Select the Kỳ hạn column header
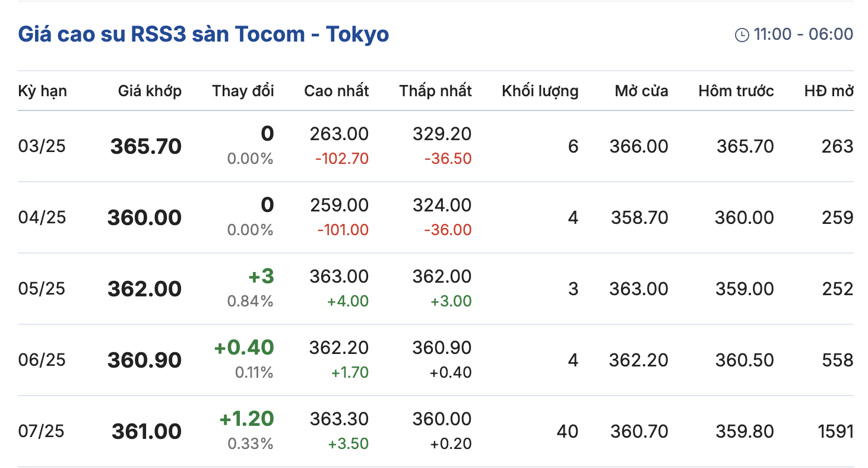This screenshot has height=468, width=868. coord(43,91)
